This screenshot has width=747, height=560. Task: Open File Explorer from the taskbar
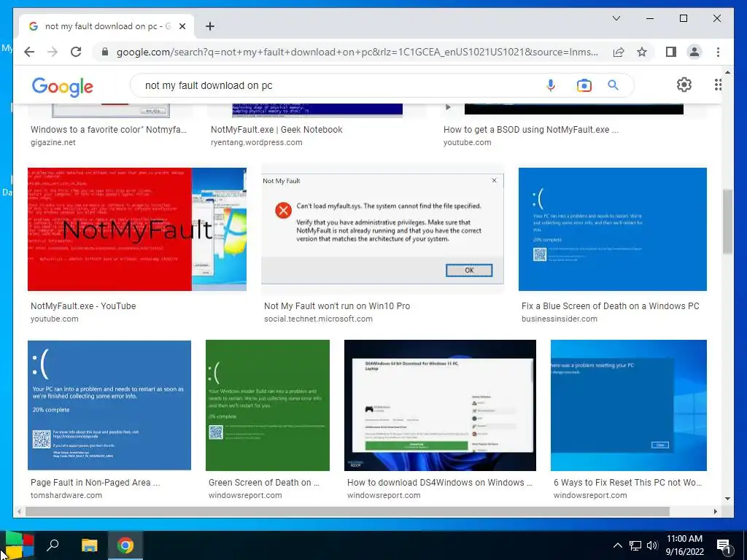pos(89,545)
